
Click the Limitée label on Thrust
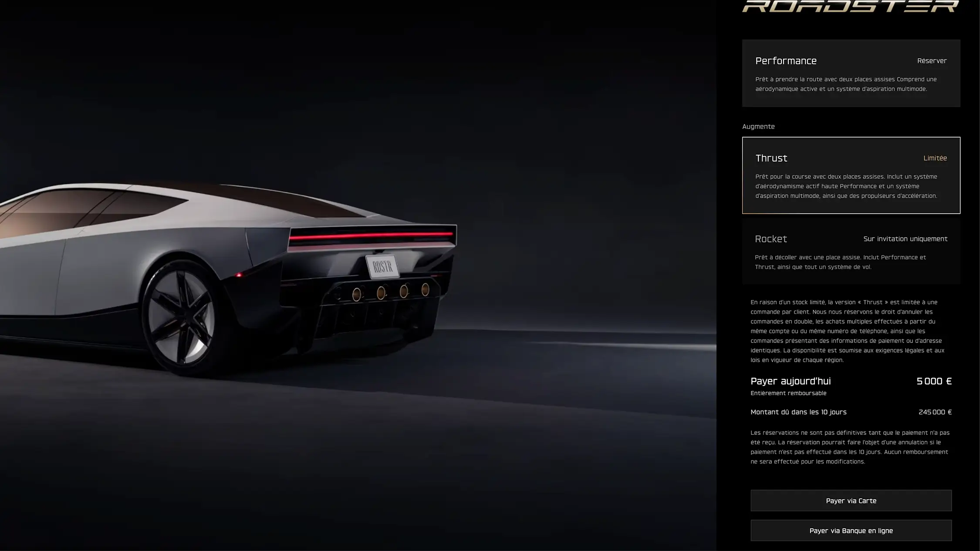[x=935, y=158]
